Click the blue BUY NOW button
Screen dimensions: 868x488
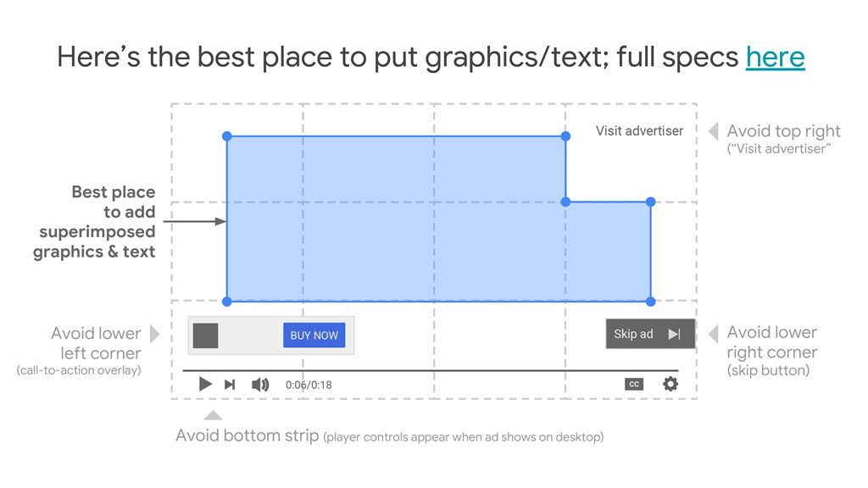314,335
